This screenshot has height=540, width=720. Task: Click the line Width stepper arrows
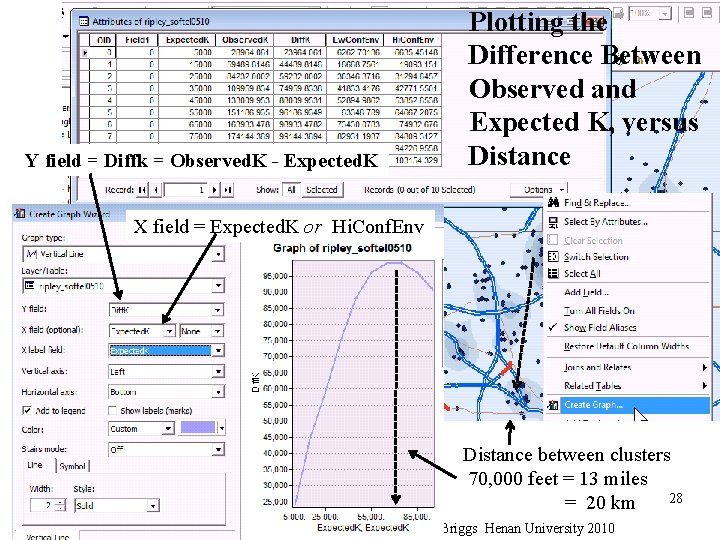[61, 505]
